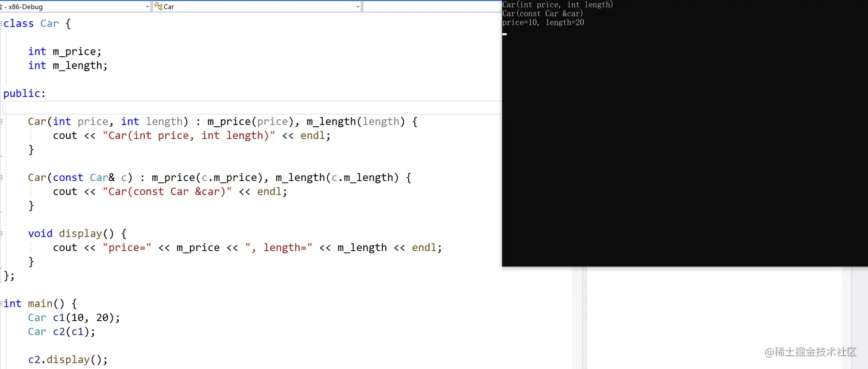Click the string "Car(const Car &car)" in editor

coord(167,192)
